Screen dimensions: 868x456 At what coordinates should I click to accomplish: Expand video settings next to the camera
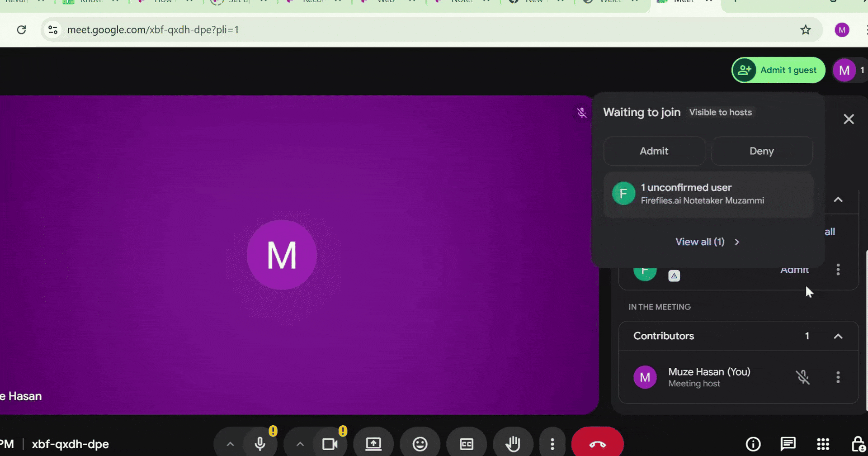tap(300, 443)
